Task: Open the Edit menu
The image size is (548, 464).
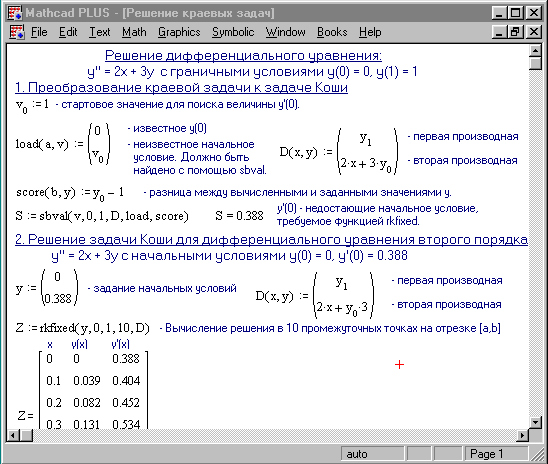Action: pyautogui.click(x=68, y=32)
